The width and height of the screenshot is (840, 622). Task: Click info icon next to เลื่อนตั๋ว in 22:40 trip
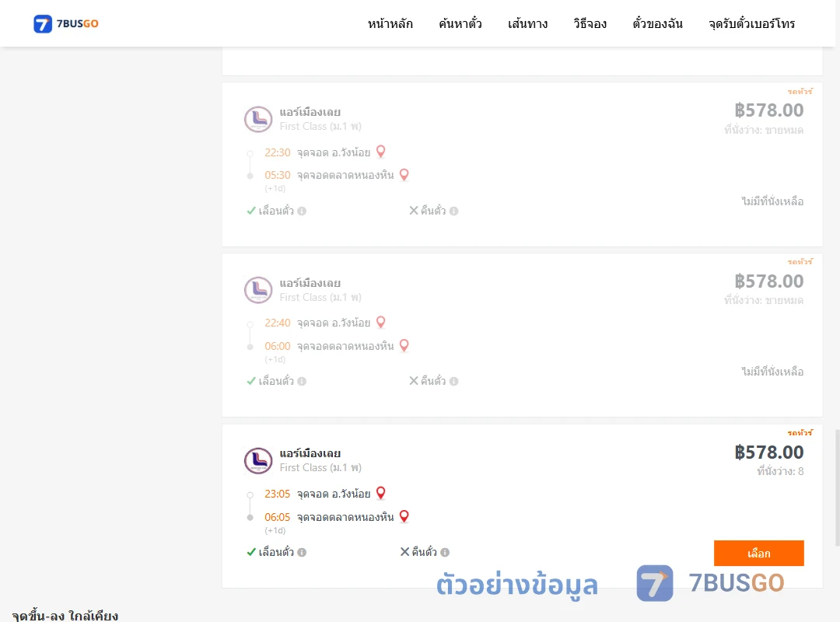click(x=302, y=382)
